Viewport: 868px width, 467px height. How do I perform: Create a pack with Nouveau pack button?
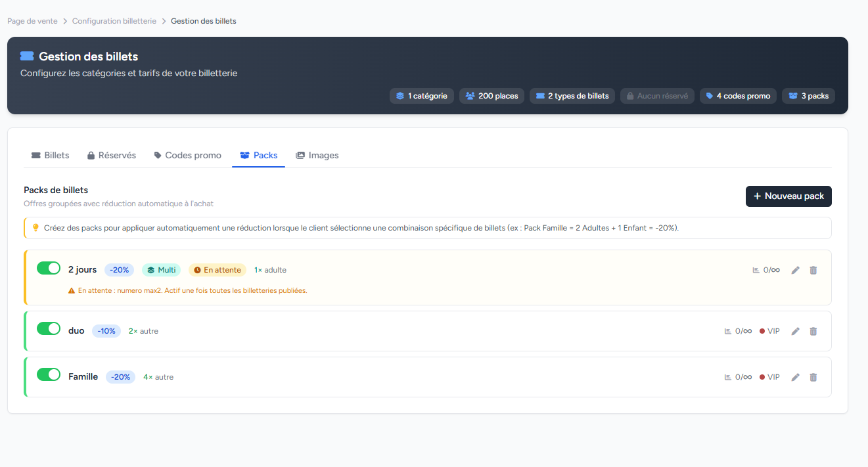click(x=788, y=196)
